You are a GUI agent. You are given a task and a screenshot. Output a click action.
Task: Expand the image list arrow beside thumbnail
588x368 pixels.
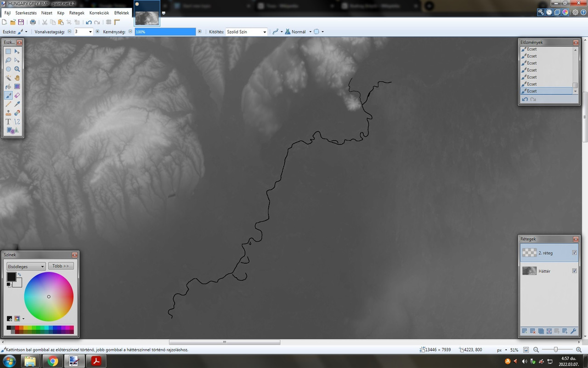point(164,13)
